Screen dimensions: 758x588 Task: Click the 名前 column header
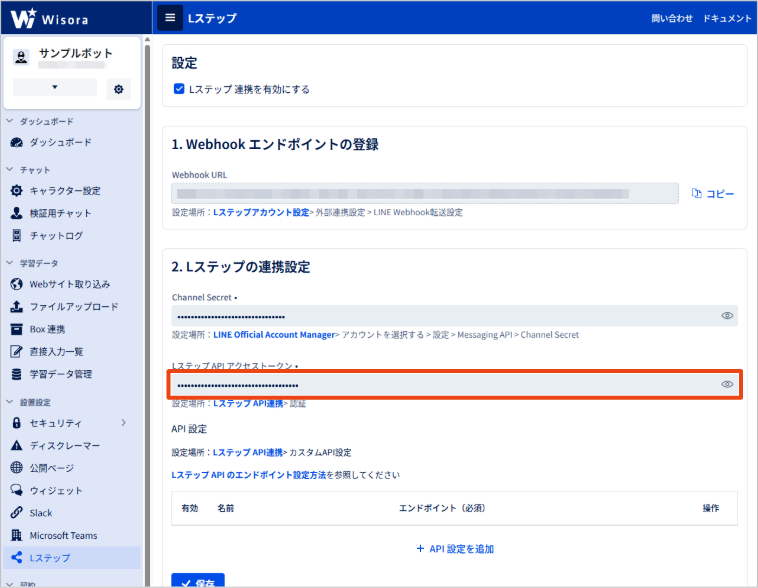[226, 508]
